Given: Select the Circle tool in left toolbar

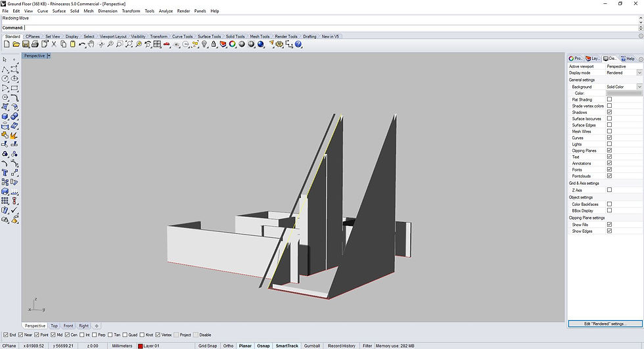Looking at the screenshot, I should pos(5,78).
